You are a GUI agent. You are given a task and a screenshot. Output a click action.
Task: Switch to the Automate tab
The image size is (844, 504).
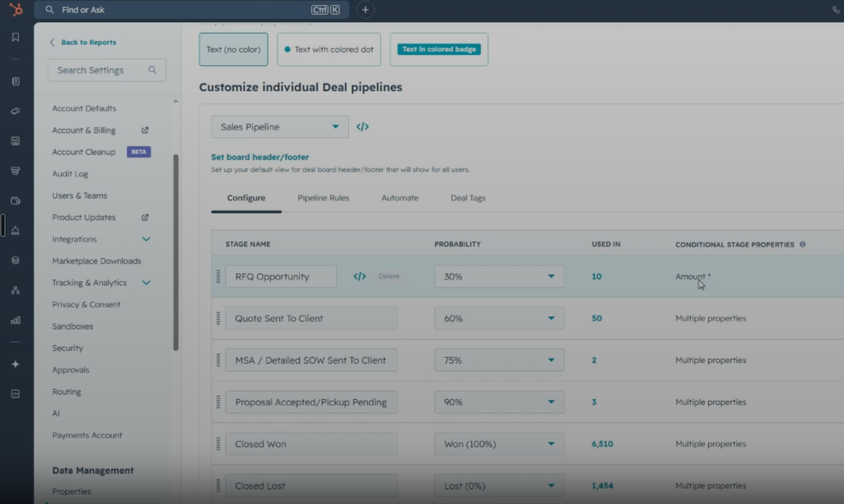[x=400, y=198]
